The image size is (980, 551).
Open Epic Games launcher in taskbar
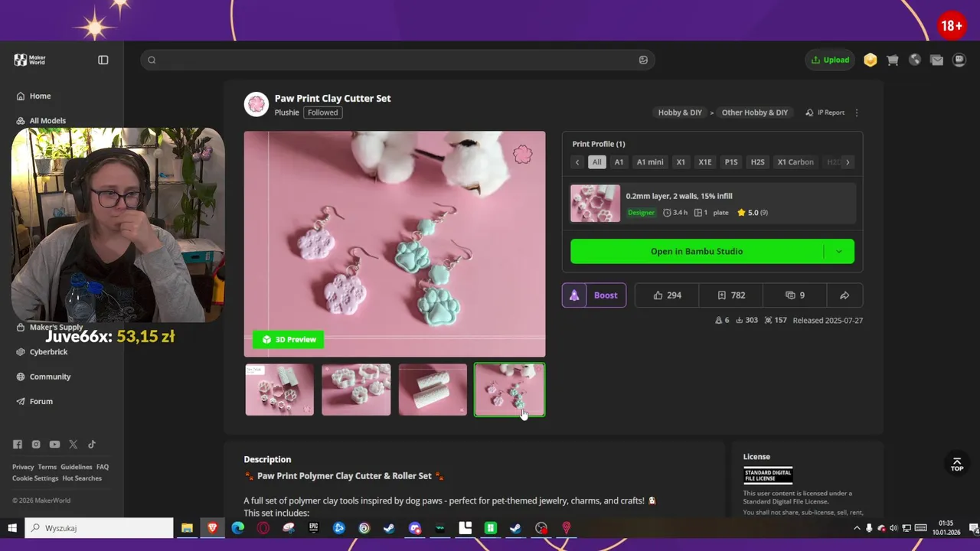click(313, 528)
